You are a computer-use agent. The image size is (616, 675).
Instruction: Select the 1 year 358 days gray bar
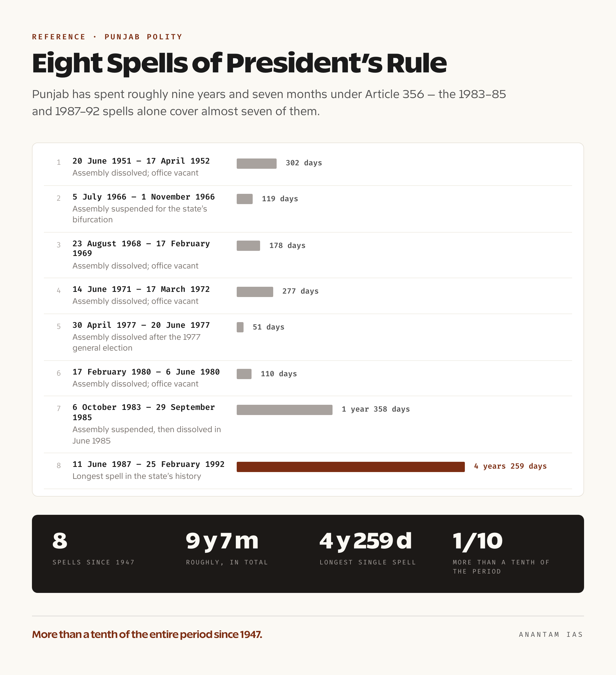pos(284,410)
